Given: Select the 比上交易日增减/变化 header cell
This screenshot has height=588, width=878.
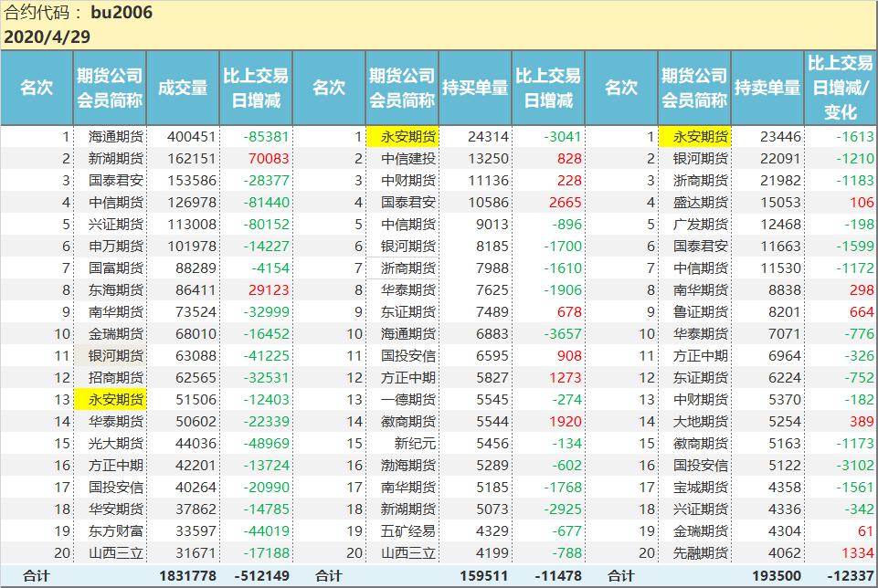Looking at the screenshot, I should (841, 88).
